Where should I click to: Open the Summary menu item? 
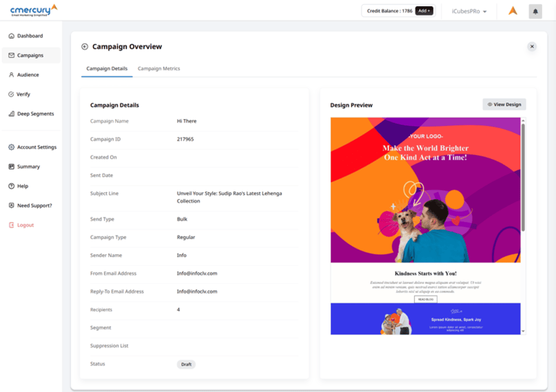click(x=28, y=167)
